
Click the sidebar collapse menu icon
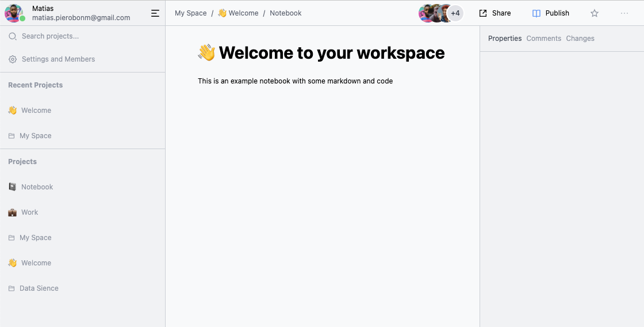pyautogui.click(x=155, y=13)
